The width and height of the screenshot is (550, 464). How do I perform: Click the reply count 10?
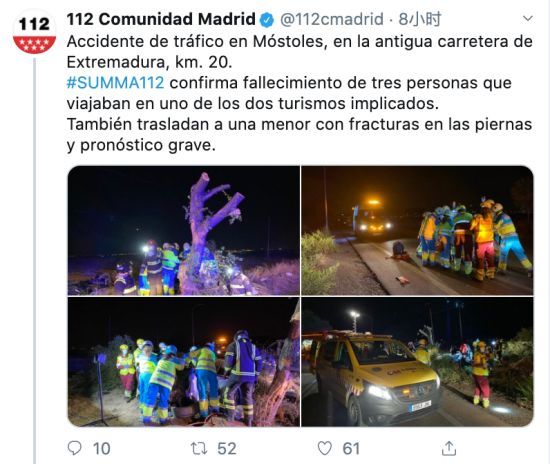101,449
